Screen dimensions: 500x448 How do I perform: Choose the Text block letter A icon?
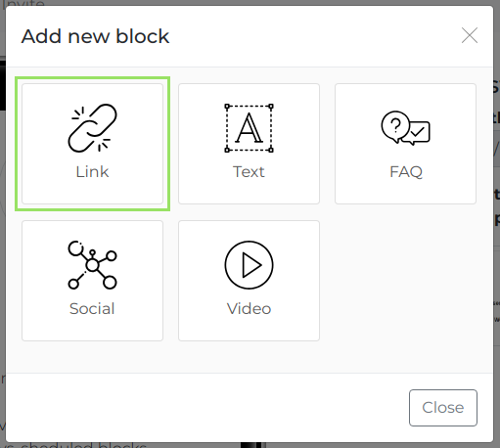[249, 128]
